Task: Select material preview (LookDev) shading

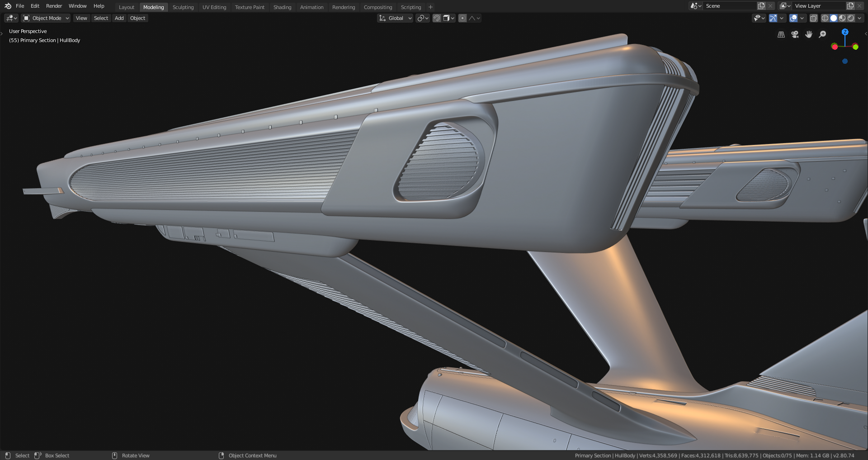Action: [x=842, y=18]
